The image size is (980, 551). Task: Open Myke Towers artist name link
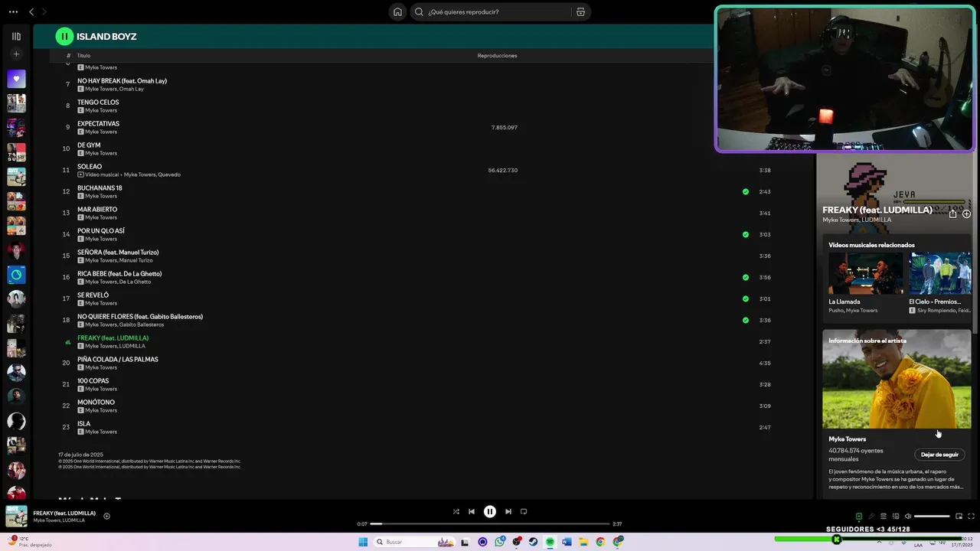pos(847,439)
